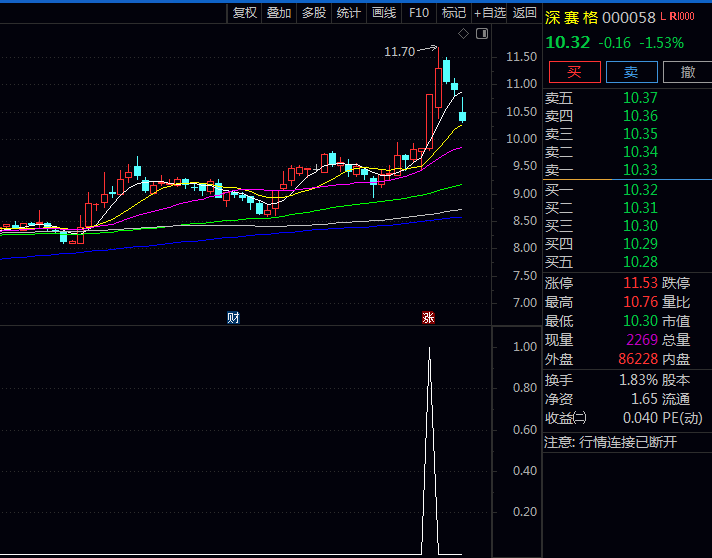This screenshot has height=558, width=712.
Task: Click the blue 财 marker on timeline
Action: click(233, 318)
